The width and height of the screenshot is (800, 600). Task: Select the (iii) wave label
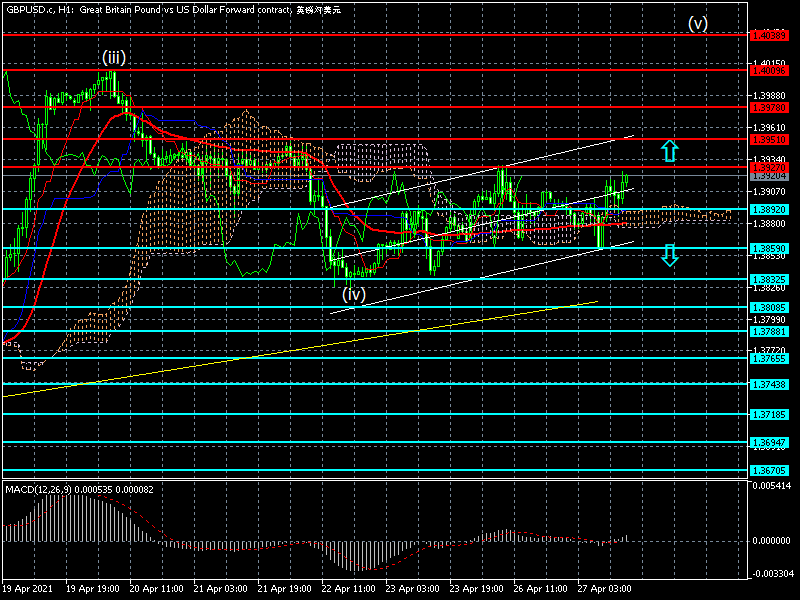tap(114, 57)
